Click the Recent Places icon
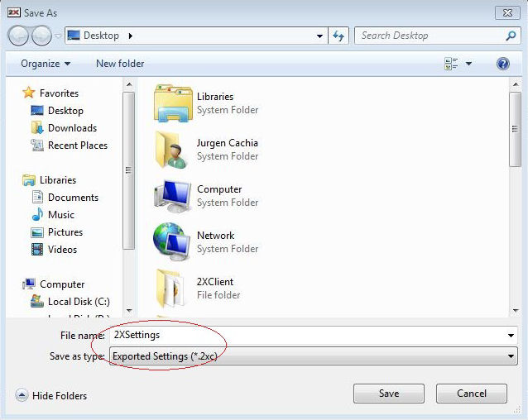The width and height of the screenshot is (528, 420). pos(37,146)
